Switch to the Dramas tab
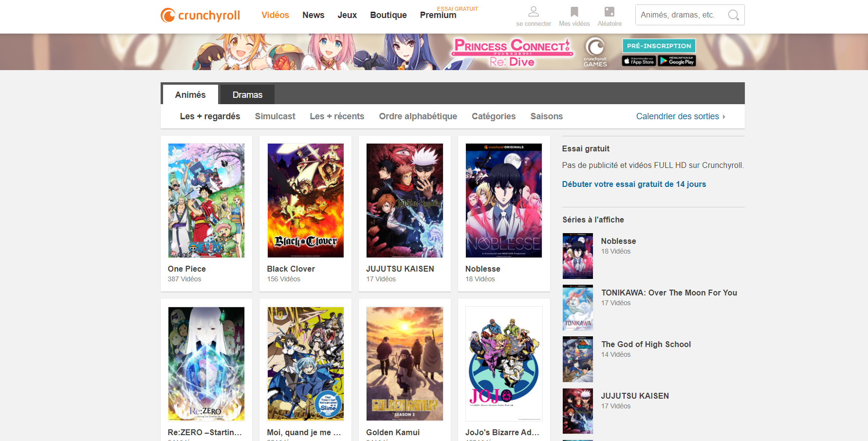868x441 pixels. [247, 95]
